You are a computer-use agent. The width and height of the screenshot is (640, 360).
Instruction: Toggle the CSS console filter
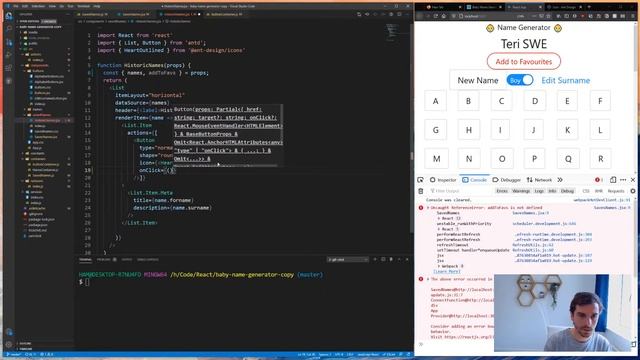(x=586, y=191)
